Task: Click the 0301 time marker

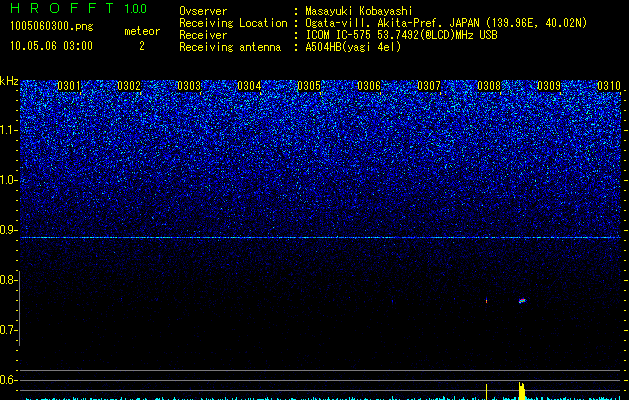Action: click(x=69, y=86)
